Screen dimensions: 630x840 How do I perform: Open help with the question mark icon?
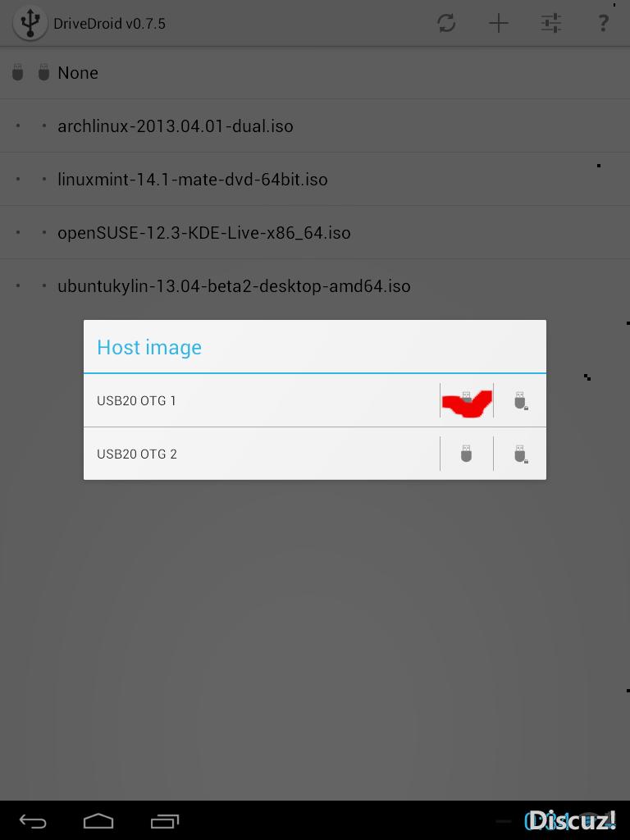coord(603,23)
